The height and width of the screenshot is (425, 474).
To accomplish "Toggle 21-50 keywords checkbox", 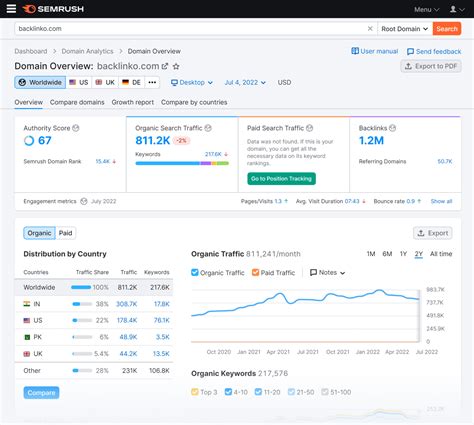I will point(291,392).
